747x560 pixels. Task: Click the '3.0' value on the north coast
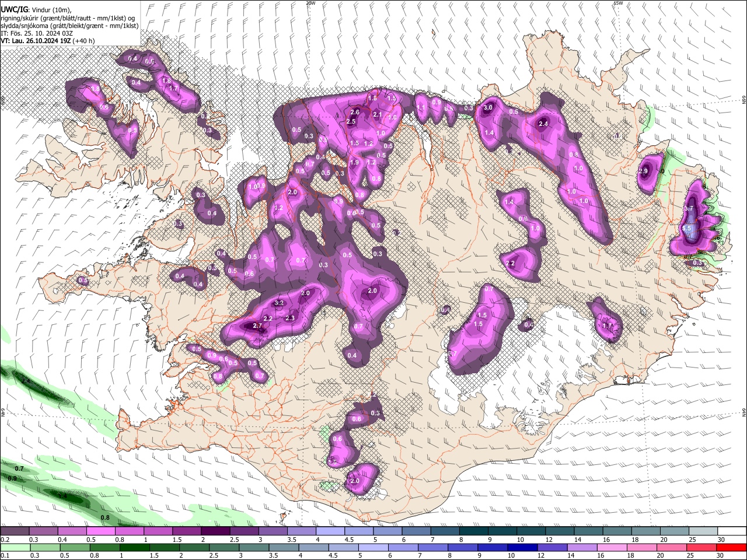point(488,108)
